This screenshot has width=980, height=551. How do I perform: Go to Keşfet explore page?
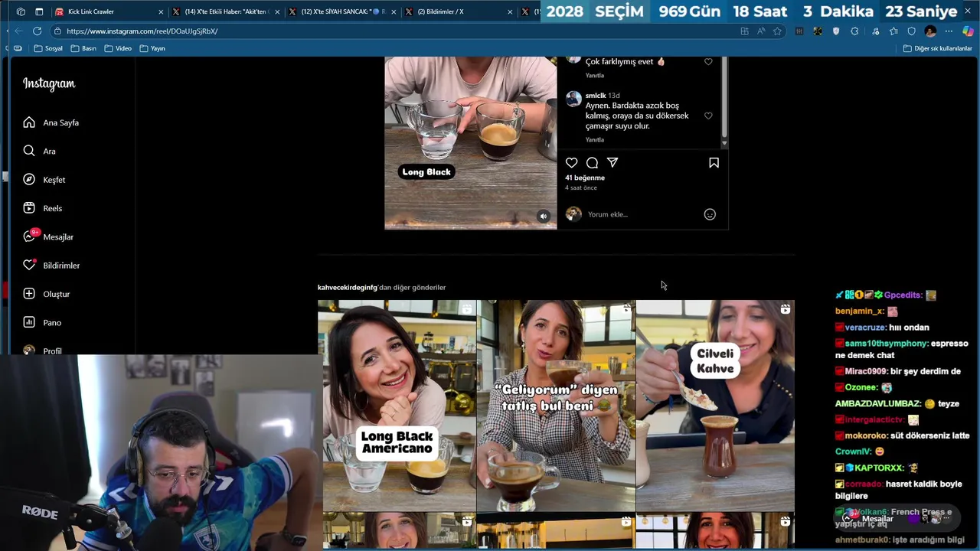pos(44,180)
